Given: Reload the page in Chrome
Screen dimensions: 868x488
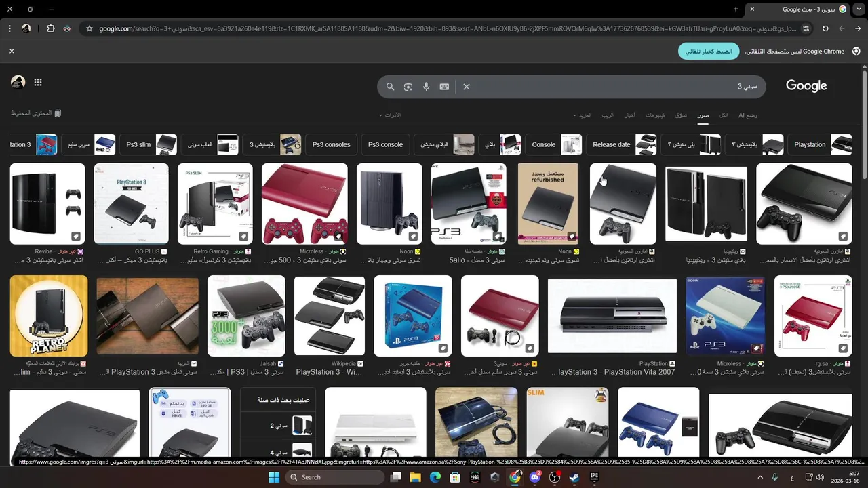Looking at the screenshot, I should 825,28.
